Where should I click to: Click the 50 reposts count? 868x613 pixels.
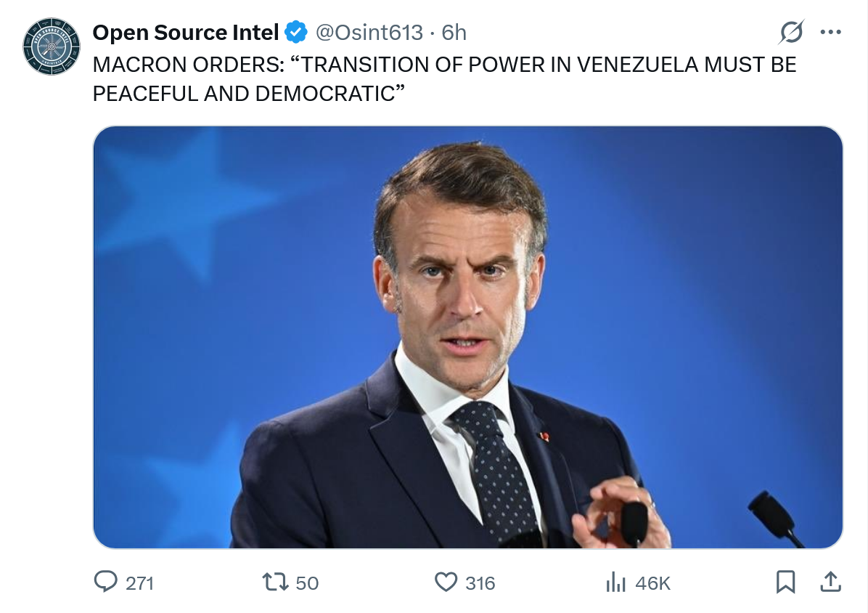tap(307, 582)
